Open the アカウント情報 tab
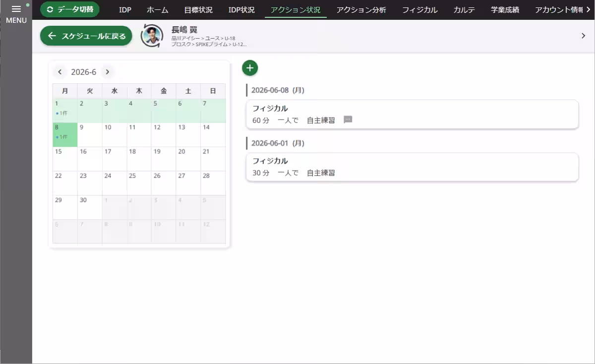Screen dimensions: 595x364 point(559,10)
